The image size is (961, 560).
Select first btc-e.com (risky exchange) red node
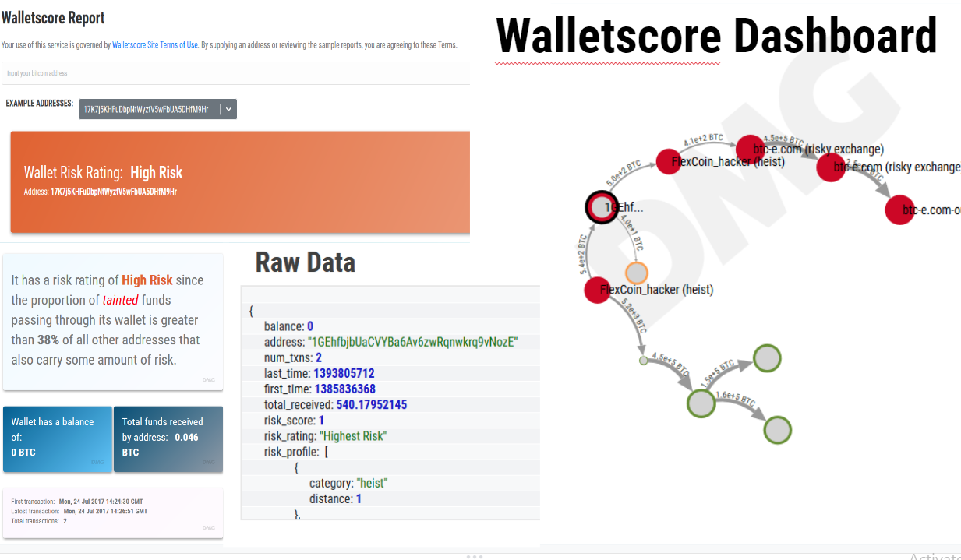(751, 147)
